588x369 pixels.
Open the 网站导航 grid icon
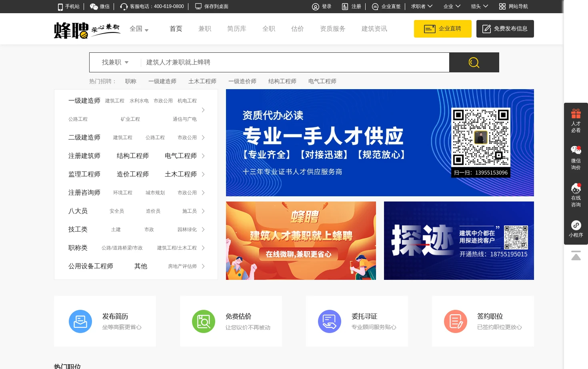coord(502,6)
